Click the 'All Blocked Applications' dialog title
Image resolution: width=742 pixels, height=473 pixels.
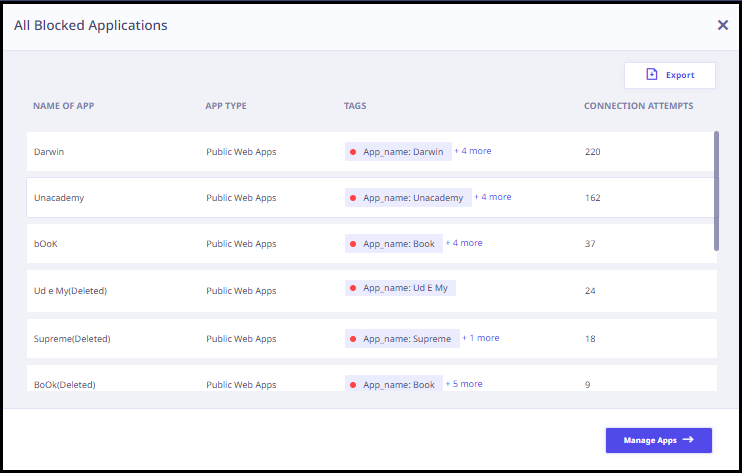point(91,25)
